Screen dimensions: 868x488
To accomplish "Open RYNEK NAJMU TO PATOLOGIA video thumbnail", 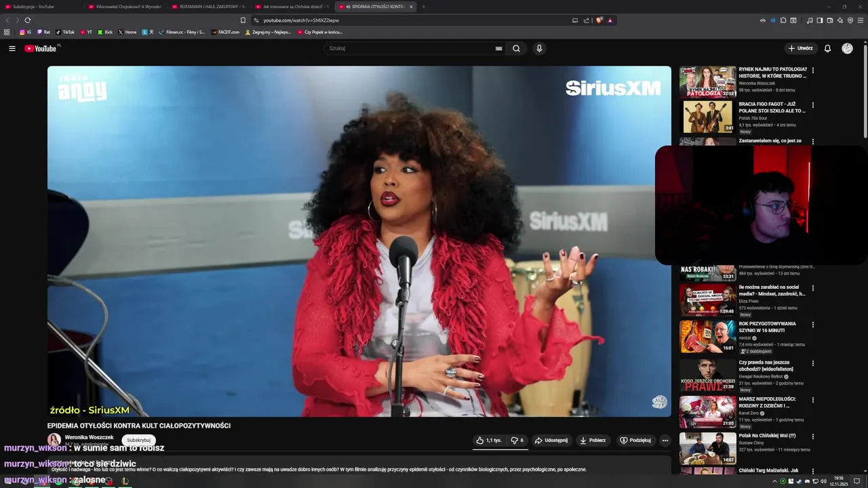I will (x=707, y=82).
